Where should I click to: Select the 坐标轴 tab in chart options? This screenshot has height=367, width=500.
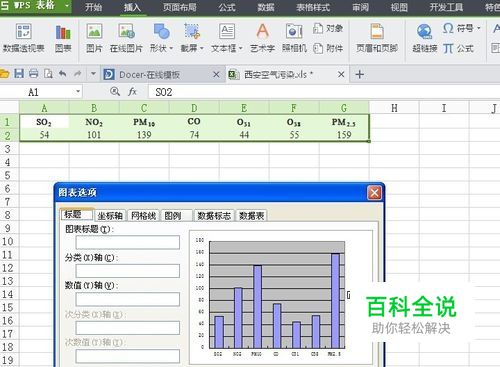110,216
